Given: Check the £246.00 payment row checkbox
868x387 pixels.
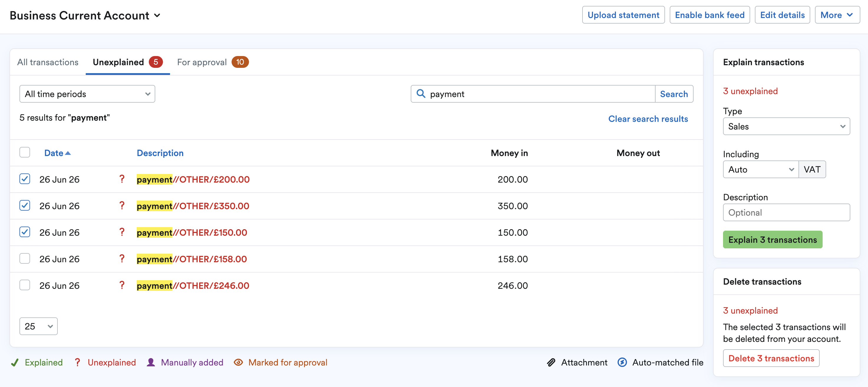Looking at the screenshot, I should click(x=24, y=285).
